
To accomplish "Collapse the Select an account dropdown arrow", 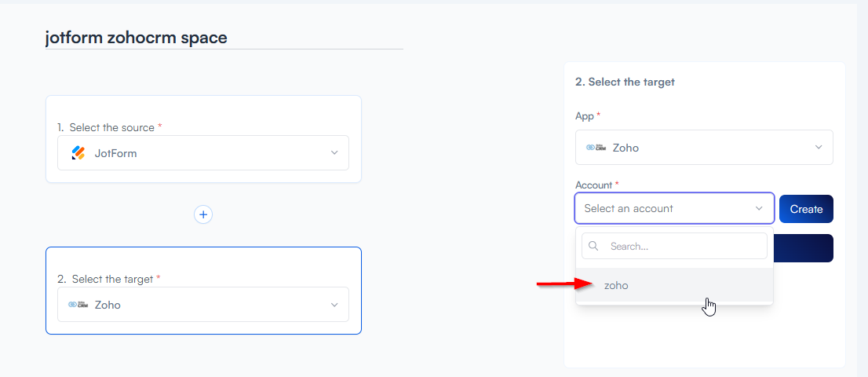I will (759, 209).
